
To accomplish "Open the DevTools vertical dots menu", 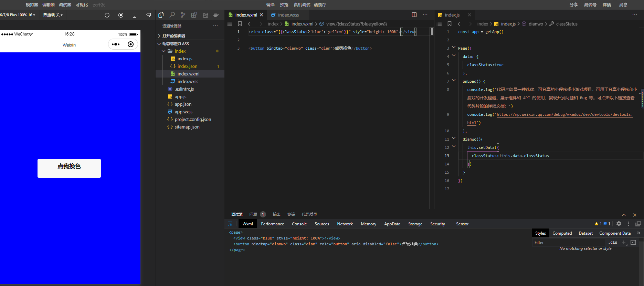I will 629,224.
